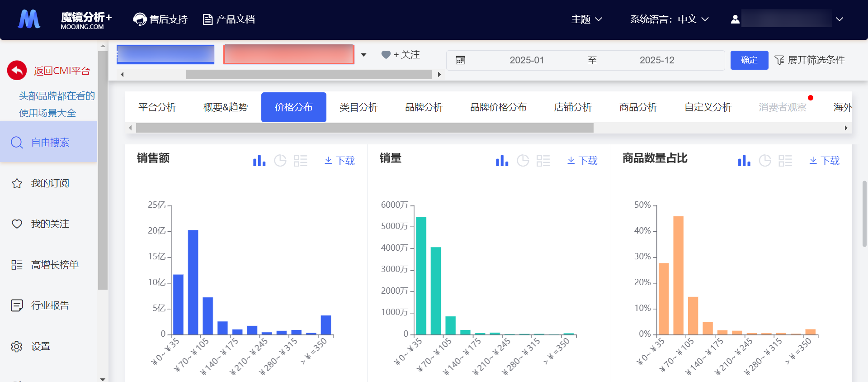Click the start date field 2025-01

coord(527,60)
